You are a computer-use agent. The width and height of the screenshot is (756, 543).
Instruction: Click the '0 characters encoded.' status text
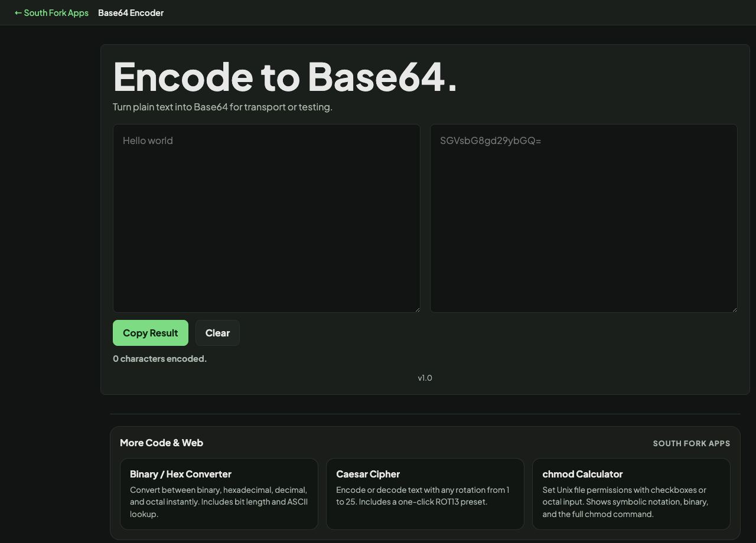pos(160,358)
